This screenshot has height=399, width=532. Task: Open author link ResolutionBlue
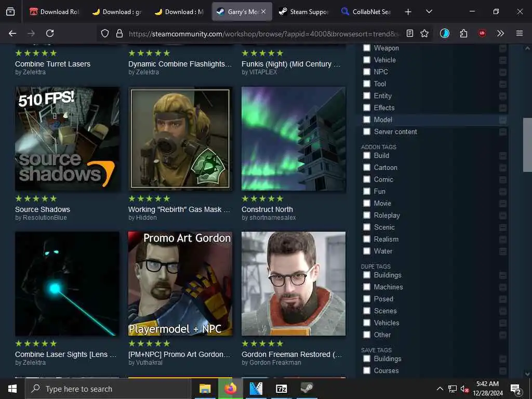(45, 218)
